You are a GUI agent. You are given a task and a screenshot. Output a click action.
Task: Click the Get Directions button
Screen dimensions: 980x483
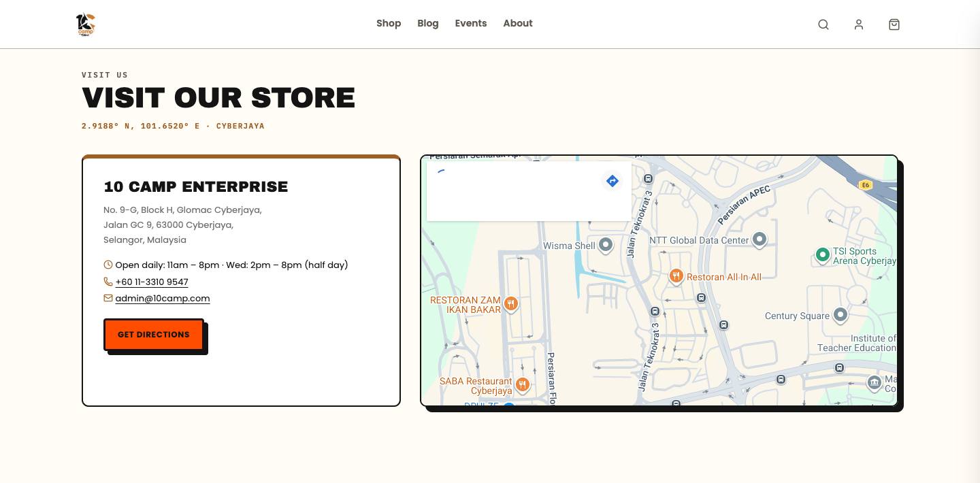[x=154, y=335]
